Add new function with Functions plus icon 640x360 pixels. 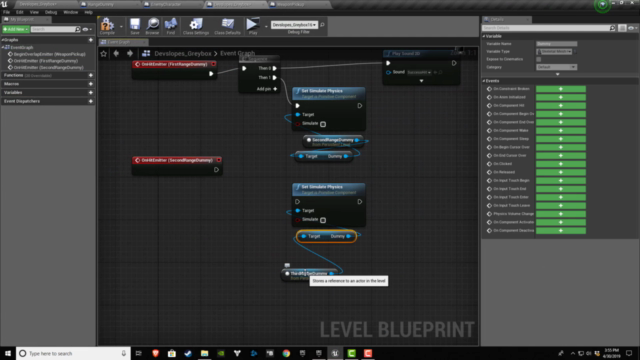[x=91, y=76]
